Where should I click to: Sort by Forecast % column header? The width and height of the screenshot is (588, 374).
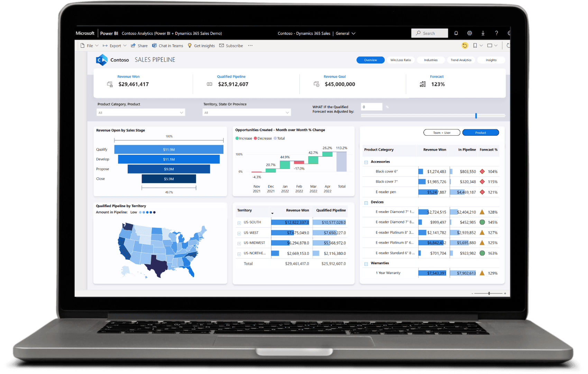click(488, 150)
